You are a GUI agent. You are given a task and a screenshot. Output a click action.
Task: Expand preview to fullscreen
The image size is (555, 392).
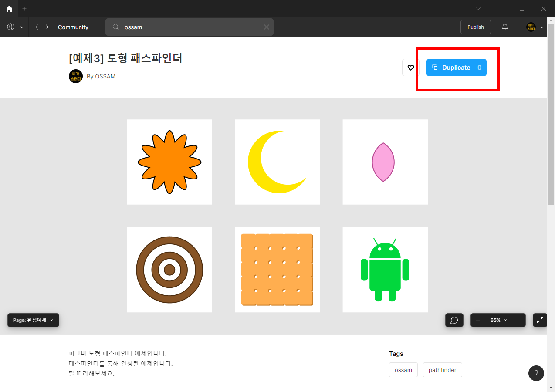click(x=540, y=320)
